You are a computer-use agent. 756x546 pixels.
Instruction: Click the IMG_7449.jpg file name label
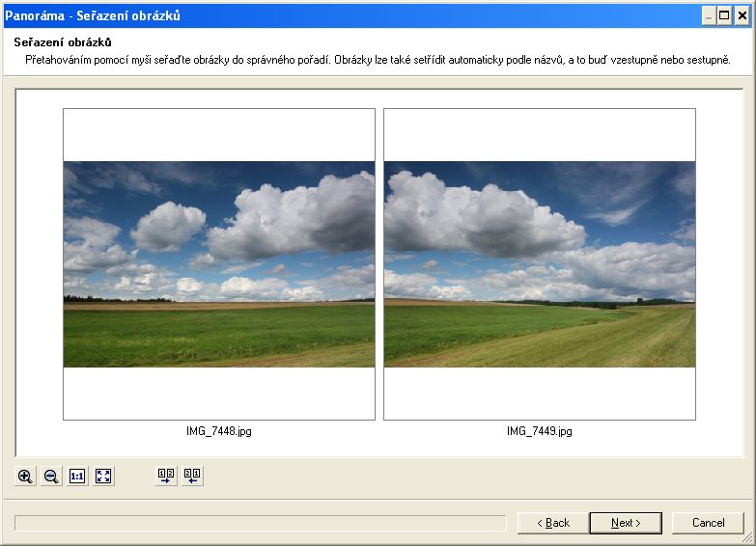coord(540,431)
